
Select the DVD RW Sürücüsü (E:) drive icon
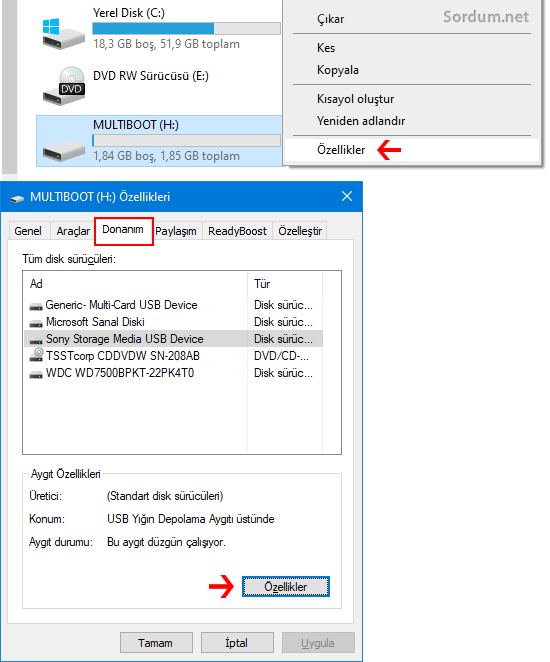click(x=63, y=86)
